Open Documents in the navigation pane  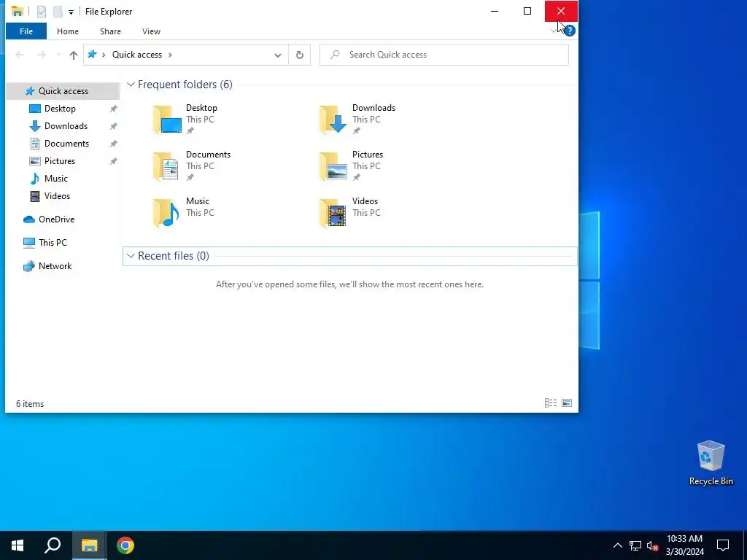[x=66, y=144]
